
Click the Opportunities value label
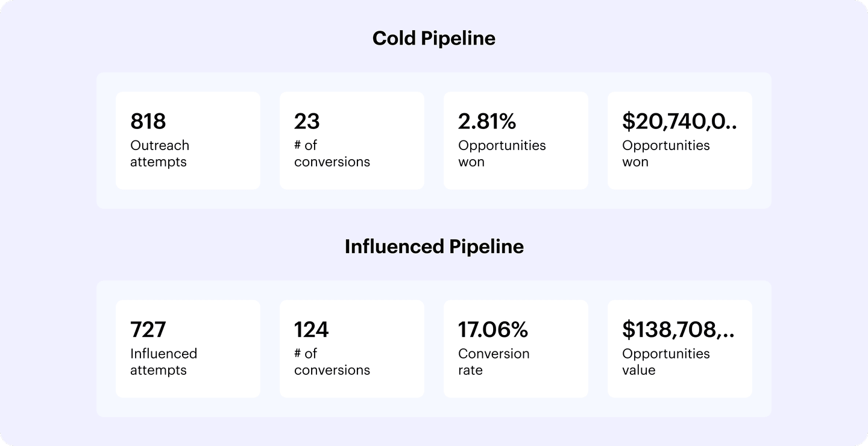click(x=666, y=362)
